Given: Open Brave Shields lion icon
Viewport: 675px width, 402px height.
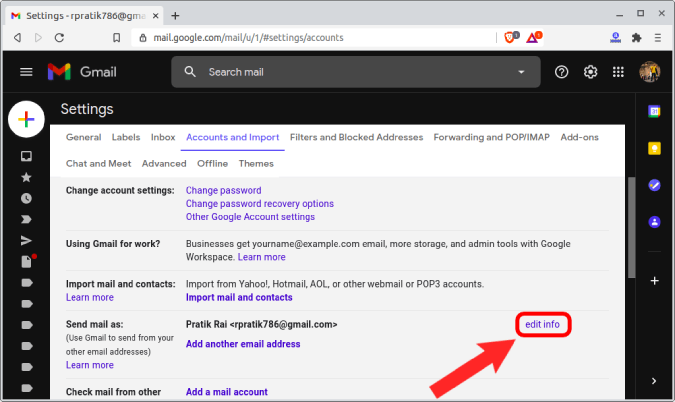Looking at the screenshot, I should pyautogui.click(x=511, y=37).
